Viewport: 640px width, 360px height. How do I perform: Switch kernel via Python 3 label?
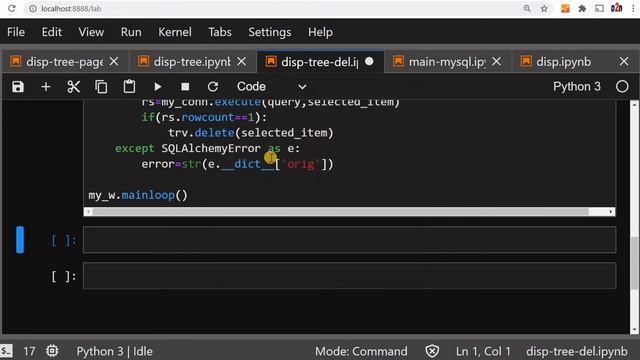[577, 87]
